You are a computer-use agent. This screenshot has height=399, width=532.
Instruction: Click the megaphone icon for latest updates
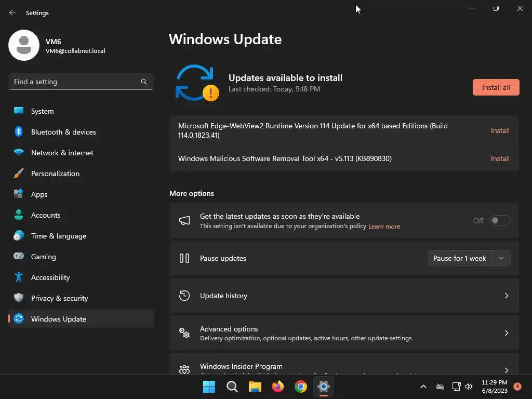[x=184, y=220]
